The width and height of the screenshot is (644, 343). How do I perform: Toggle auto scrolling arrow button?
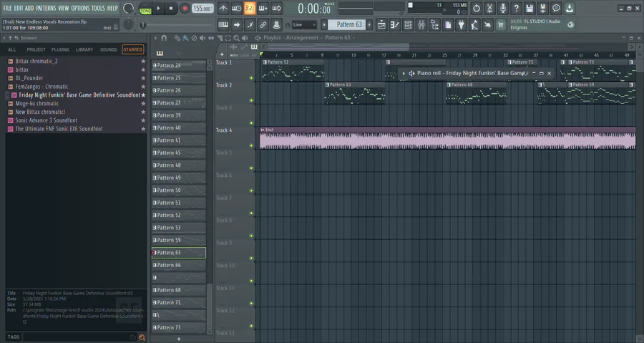point(237,25)
